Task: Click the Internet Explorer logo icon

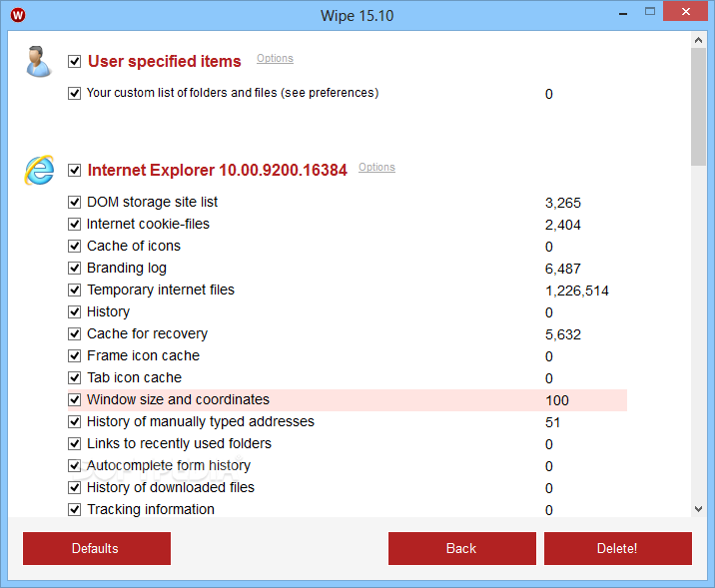Action: (x=40, y=170)
